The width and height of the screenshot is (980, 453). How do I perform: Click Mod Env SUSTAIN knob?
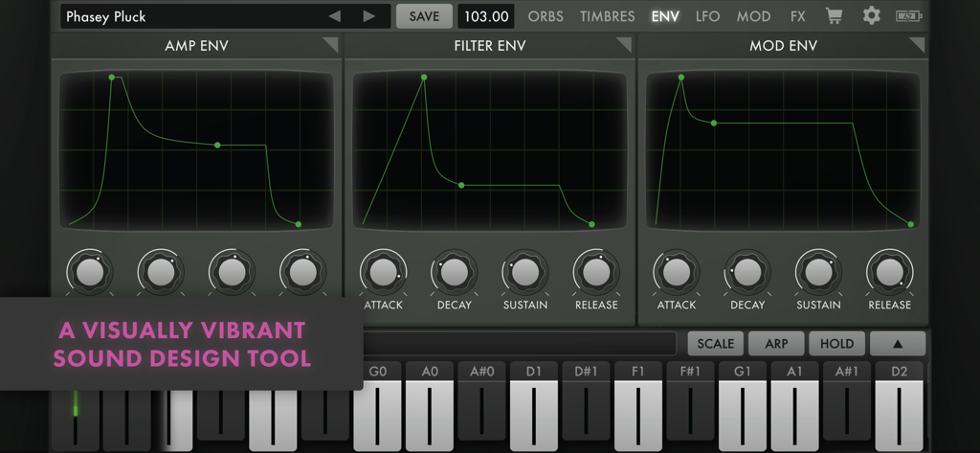(819, 272)
